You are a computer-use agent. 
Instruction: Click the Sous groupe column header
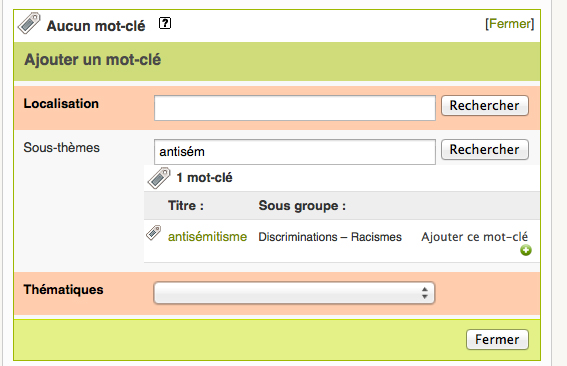pos(302,206)
